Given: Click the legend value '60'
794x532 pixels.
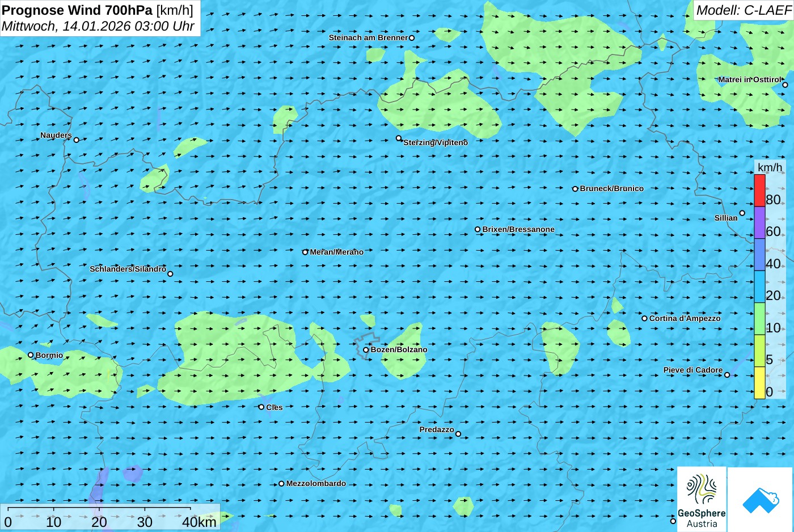Looking at the screenshot, I should (773, 231).
